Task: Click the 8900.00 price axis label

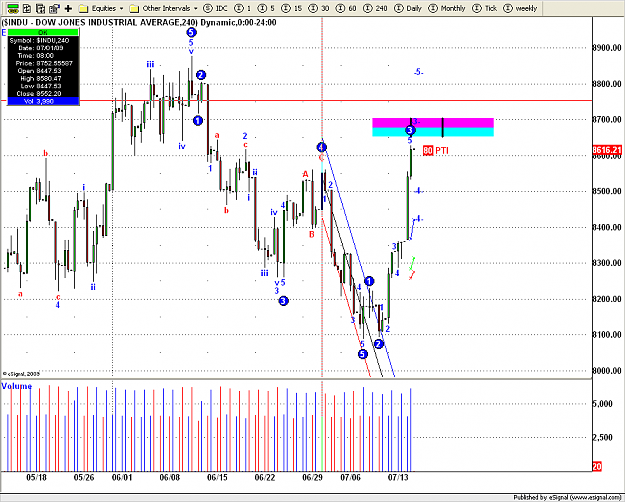Action: coord(607,48)
